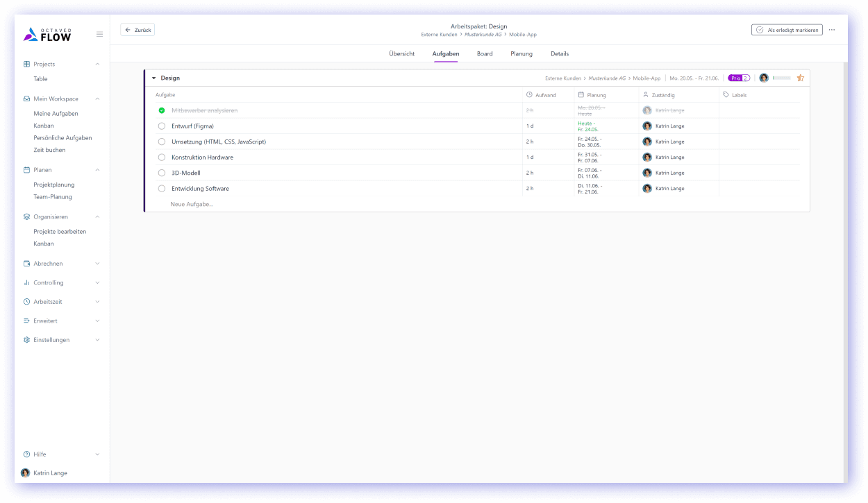Image resolution: width=868 pixels, height=503 pixels.
Task: Click the Einstellungen gear icon
Action: [x=26, y=340]
